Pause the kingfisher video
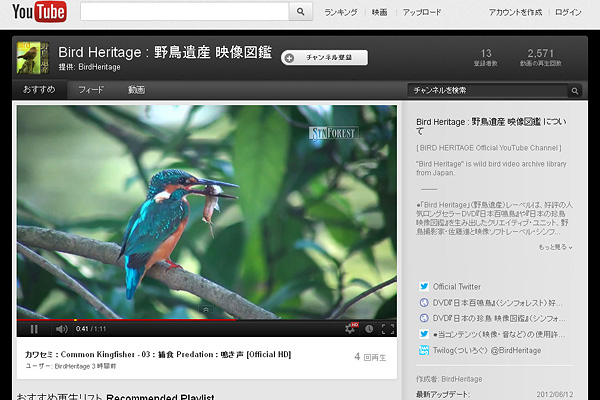The height and width of the screenshot is (400, 600). coord(34,328)
